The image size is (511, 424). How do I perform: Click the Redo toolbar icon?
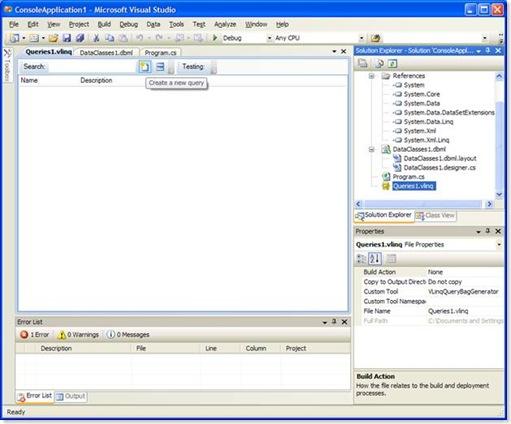(159, 38)
